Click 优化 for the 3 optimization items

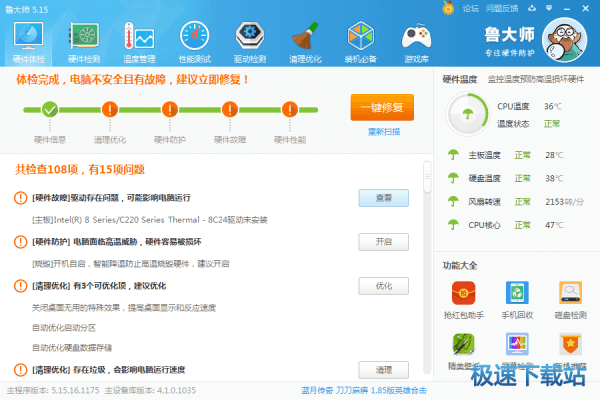(x=383, y=286)
